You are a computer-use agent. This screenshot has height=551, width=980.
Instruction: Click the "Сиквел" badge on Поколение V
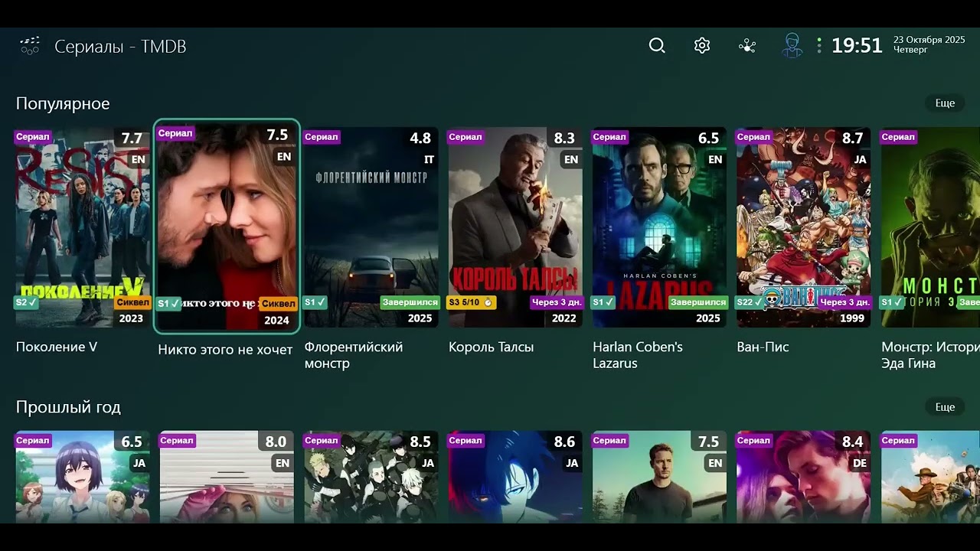tap(132, 302)
